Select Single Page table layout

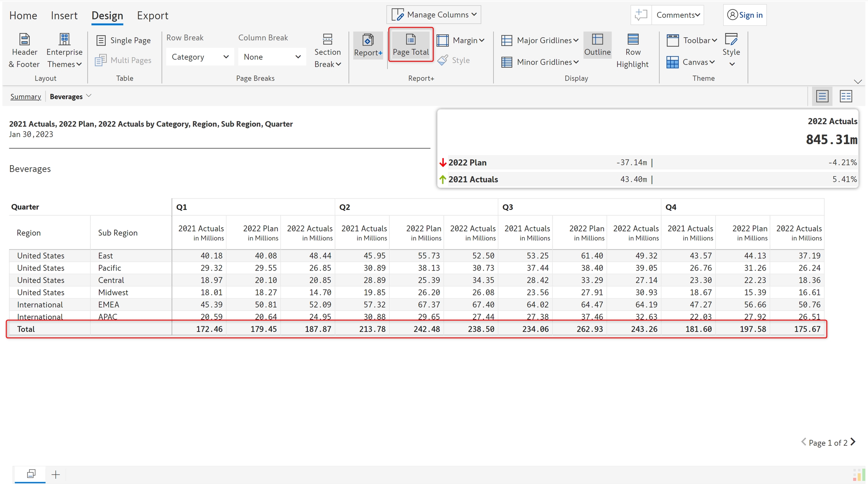click(x=124, y=40)
